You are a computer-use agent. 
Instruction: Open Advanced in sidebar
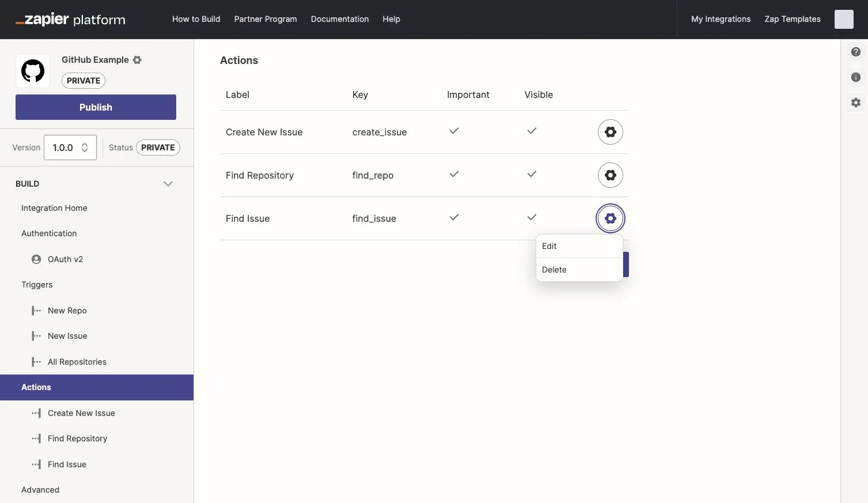[x=40, y=490]
